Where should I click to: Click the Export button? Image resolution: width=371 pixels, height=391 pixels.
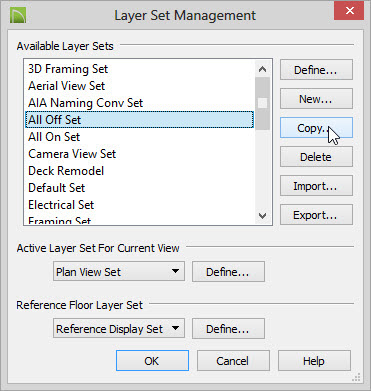coord(316,215)
